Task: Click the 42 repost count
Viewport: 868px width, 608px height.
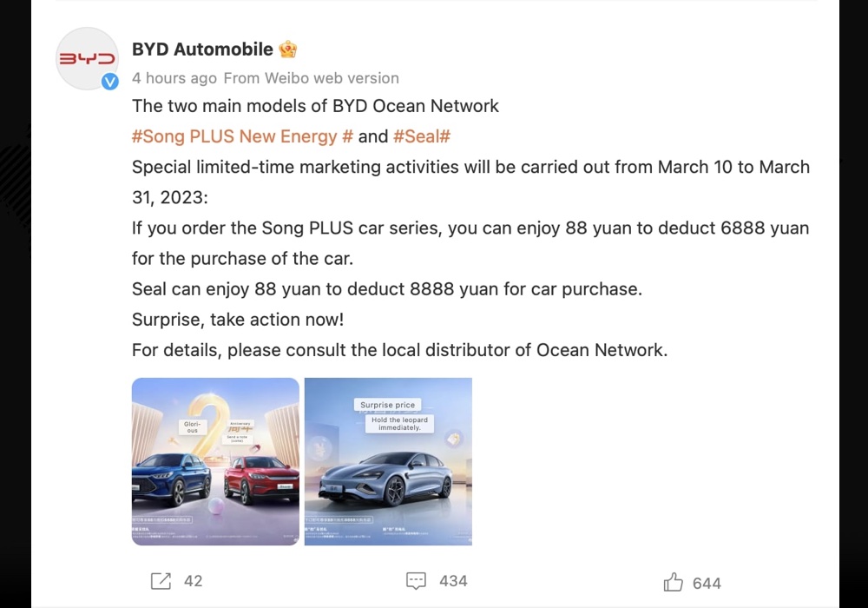Action: tap(194, 581)
